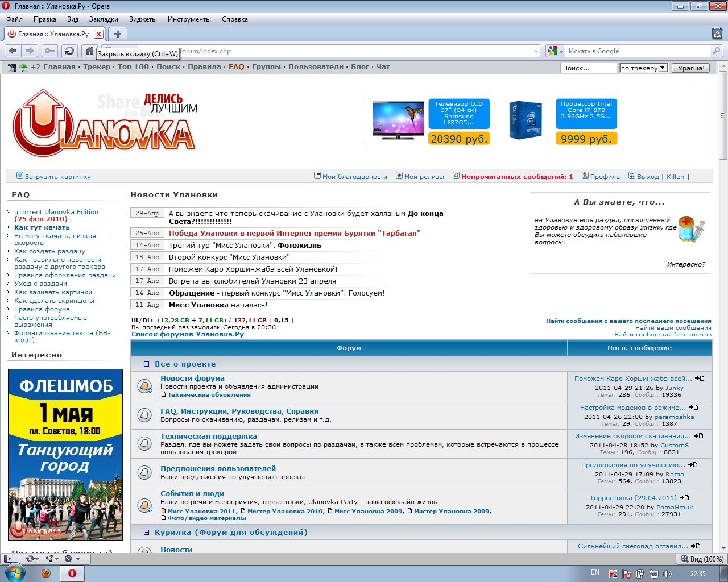Click the page reload icon in Opera toolbar
The height and width of the screenshot is (582, 728).
click(x=69, y=51)
